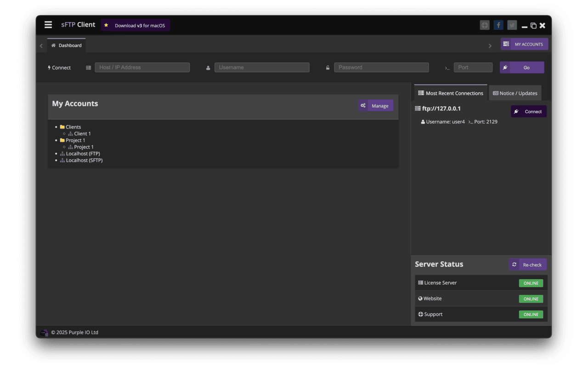Screen dimensions: 588x368
Task: Click the hamburger menu icon
Action: pyautogui.click(x=48, y=25)
